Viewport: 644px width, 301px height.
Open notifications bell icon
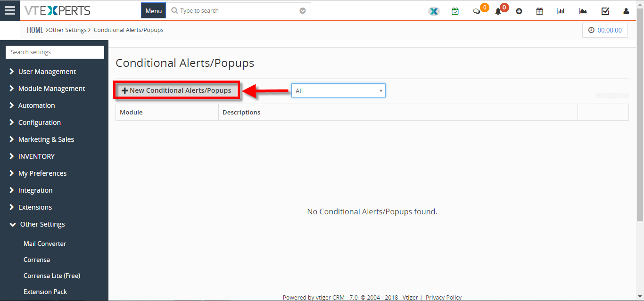(498, 11)
